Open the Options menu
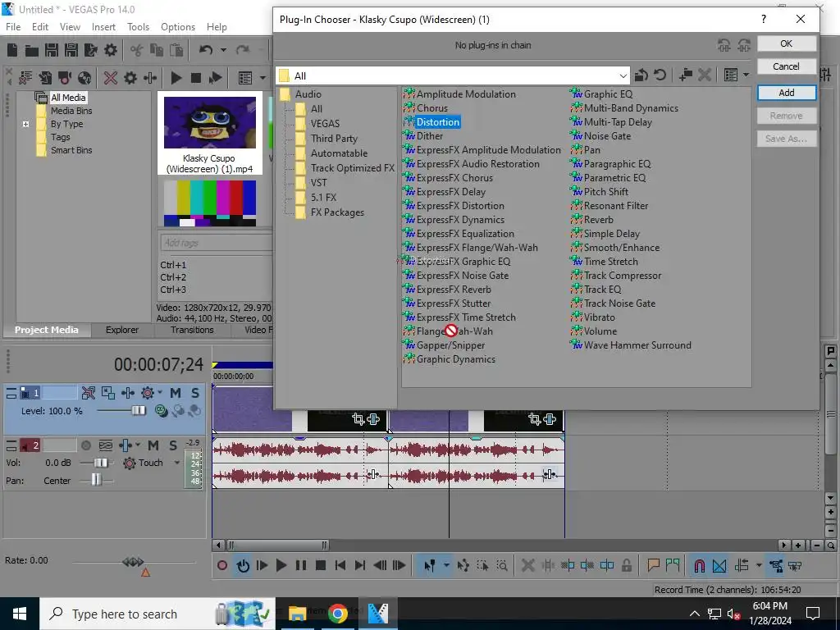 pyautogui.click(x=178, y=27)
